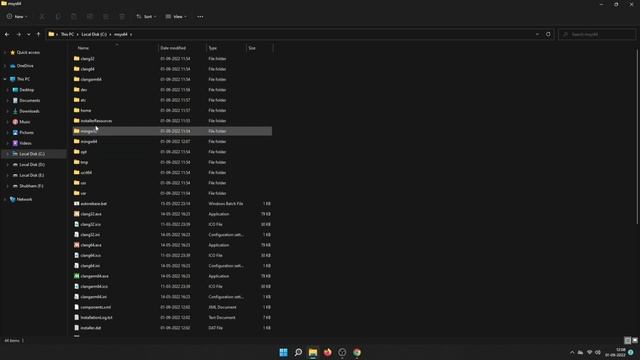Collapse the This PC tree node
640x360 pixels.
tap(5, 79)
